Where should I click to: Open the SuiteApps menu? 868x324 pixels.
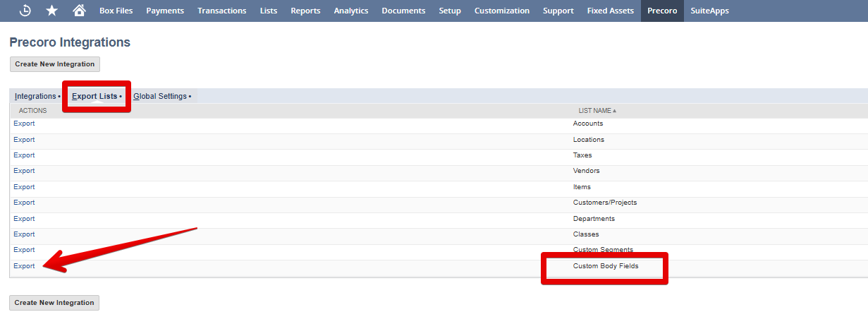710,11
